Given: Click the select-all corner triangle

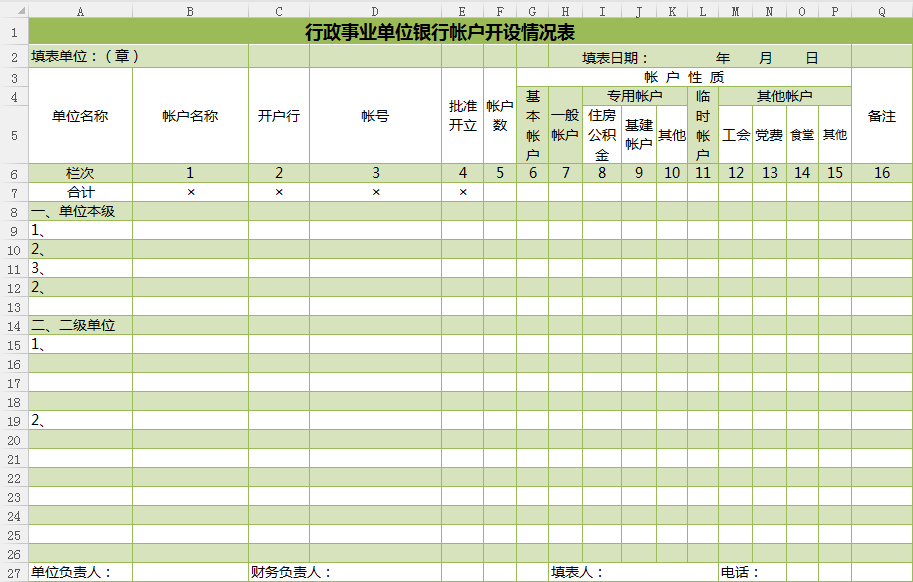Looking at the screenshot, I should click(14, 11).
